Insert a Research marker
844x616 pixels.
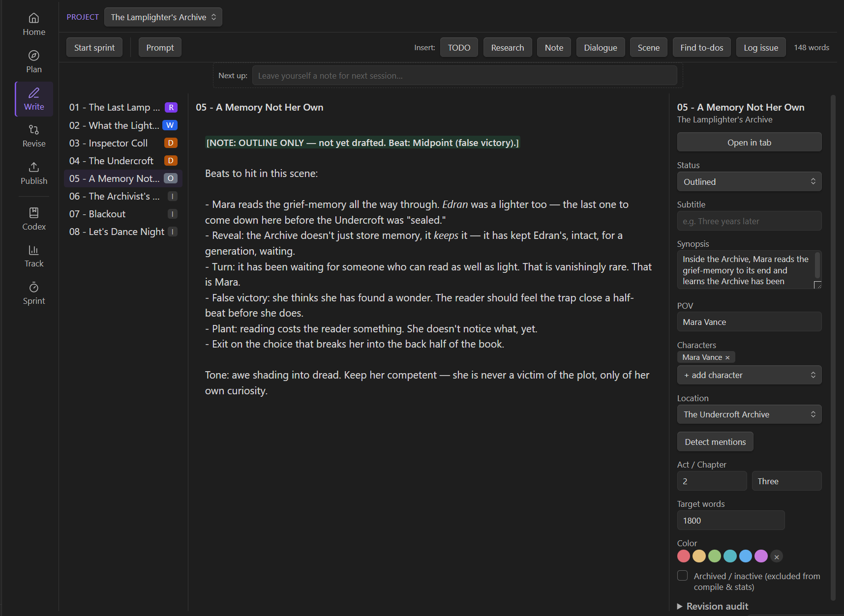(x=508, y=48)
